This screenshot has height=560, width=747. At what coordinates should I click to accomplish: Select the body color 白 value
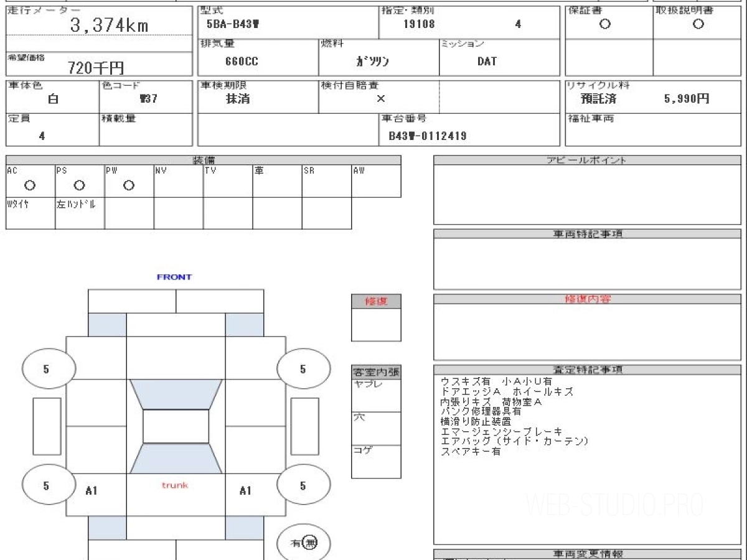point(53,99)
